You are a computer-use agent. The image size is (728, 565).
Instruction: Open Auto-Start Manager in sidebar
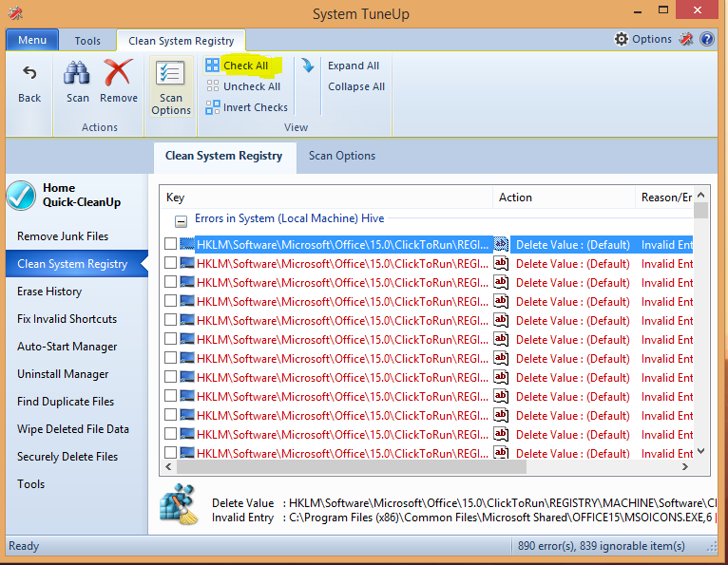coord(67,347)
